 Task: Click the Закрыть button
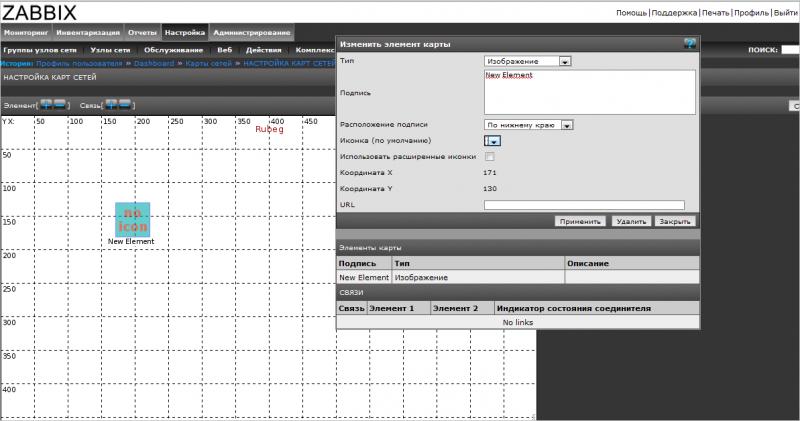(674, 221)
